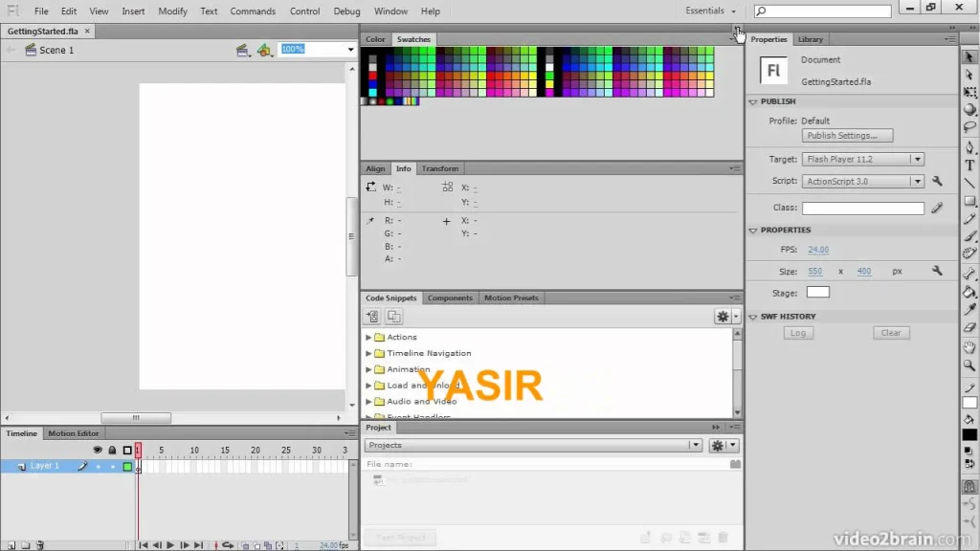Image resolution: width=980 pixels, height=551 pixels.
Task: Expand the Actions snippets folder
Action: pos(368,338)
